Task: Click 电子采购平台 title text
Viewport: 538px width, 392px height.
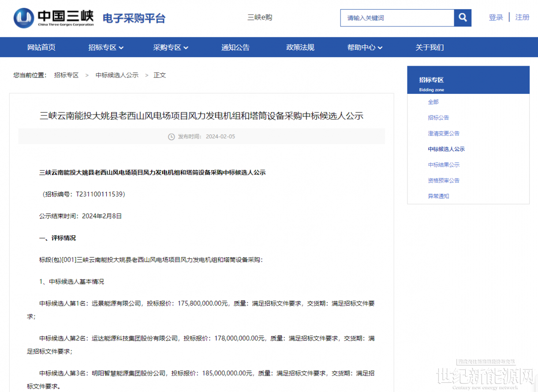Action: point(134,18)
